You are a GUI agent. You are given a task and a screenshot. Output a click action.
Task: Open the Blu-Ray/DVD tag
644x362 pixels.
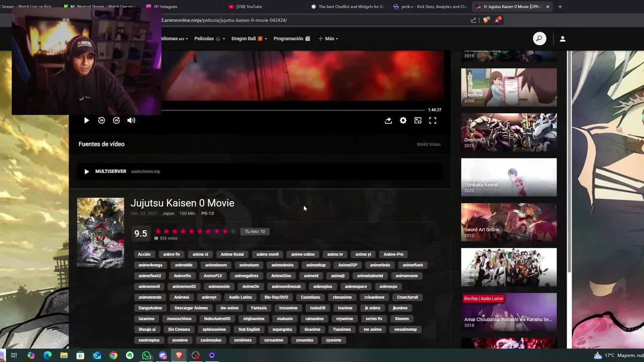click(277, 298)
